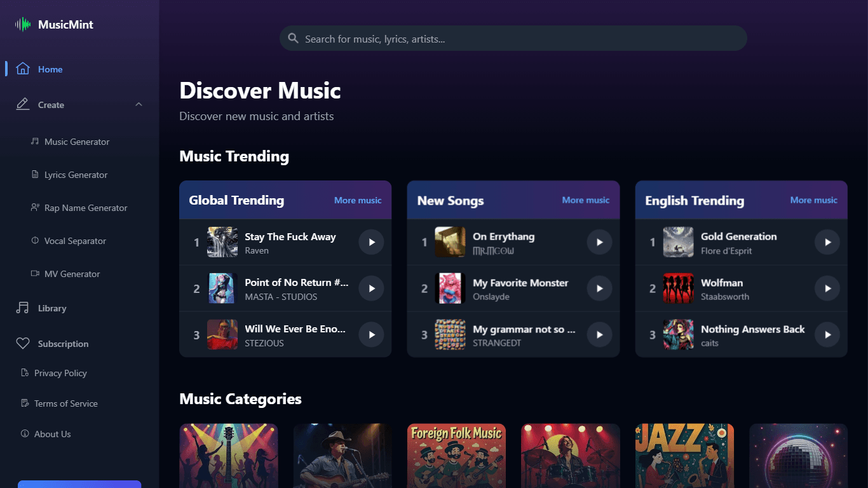This screenshot has height=488, width=868.
Task: Open the Terms of Service link
Action: pos(66,403)
